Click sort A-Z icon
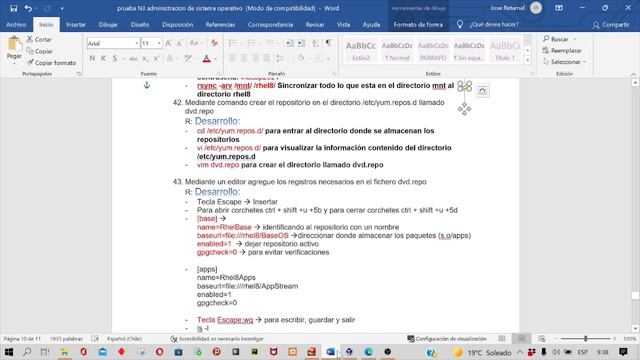 point(316,43)
